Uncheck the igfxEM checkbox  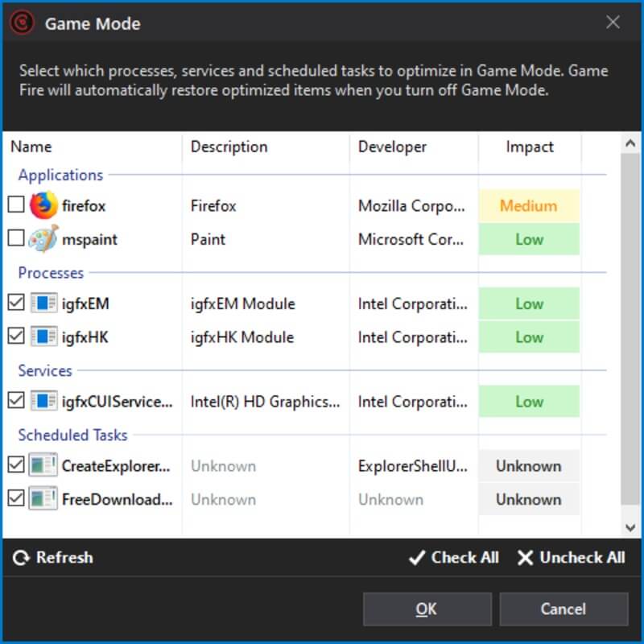coord(16,303)
